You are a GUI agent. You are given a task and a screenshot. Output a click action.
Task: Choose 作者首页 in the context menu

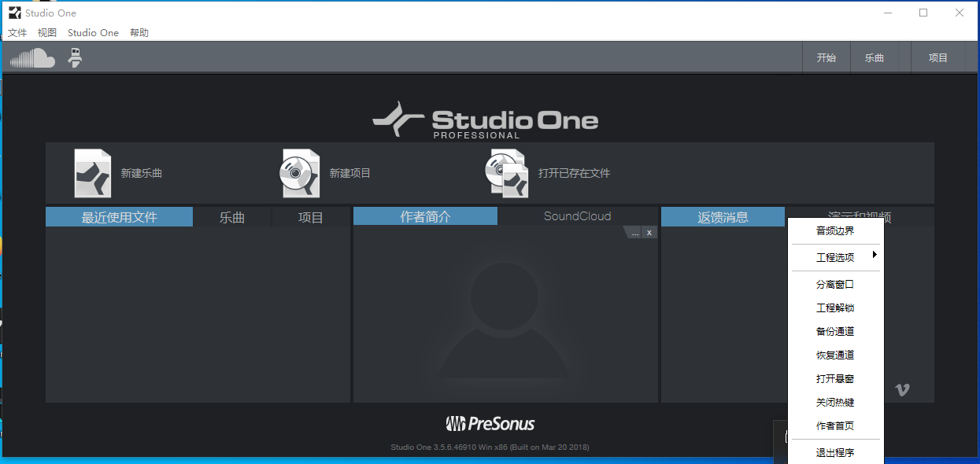click(835, 426)
